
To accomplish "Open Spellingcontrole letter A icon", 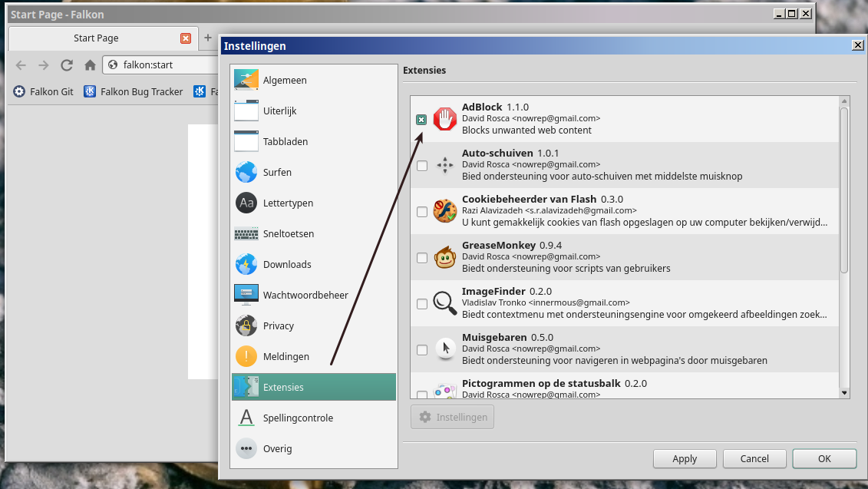I will pos(246,418).
